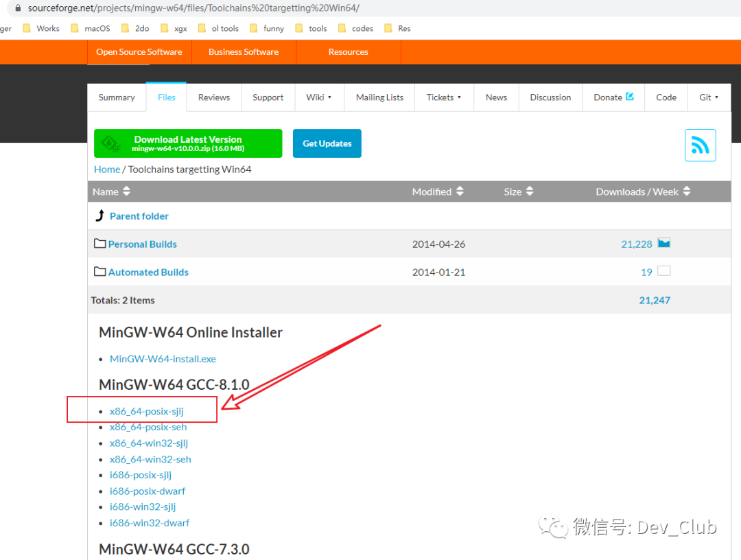Image resolution: width=741 pixels, height=560 pixels.
Task: Open the RSS feed icon
Action: click(x=700, y=145)
